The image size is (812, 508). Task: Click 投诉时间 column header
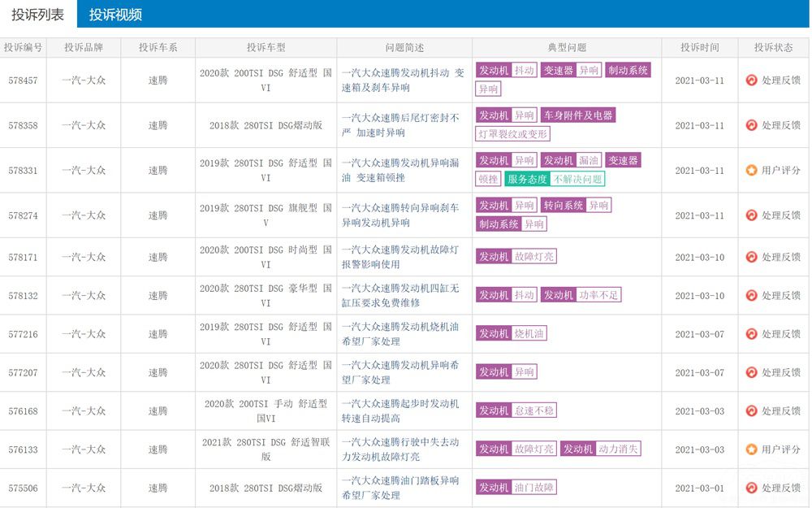click(700, 48)
